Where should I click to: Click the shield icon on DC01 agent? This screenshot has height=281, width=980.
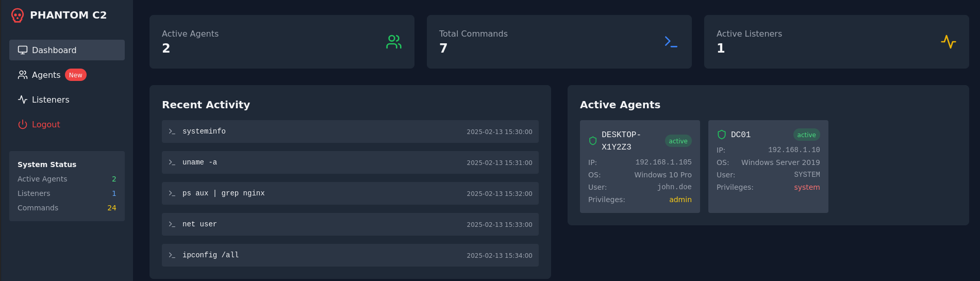722,135
